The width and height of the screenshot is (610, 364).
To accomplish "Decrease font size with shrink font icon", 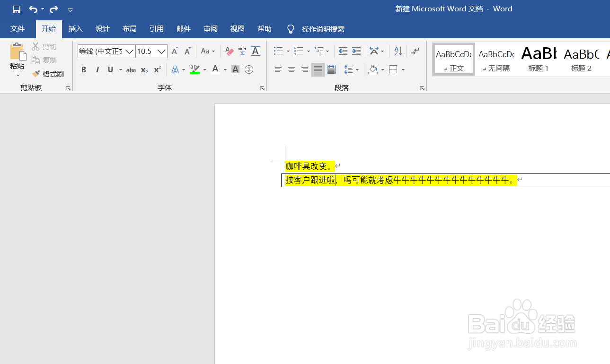I will (x=188, y=51).
